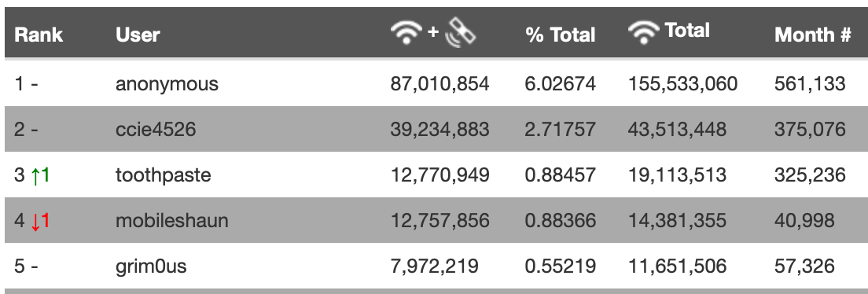Click the 0.88457 percent value

point(561,175)
